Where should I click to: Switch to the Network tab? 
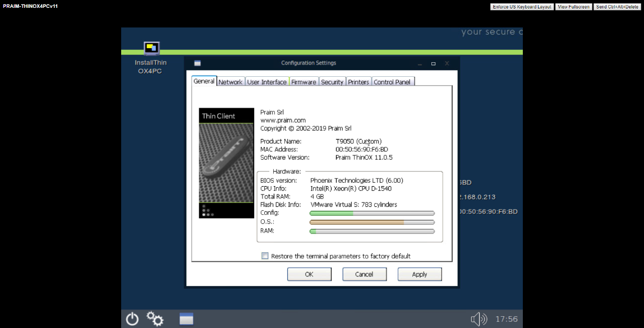click(x=231, y=82)
